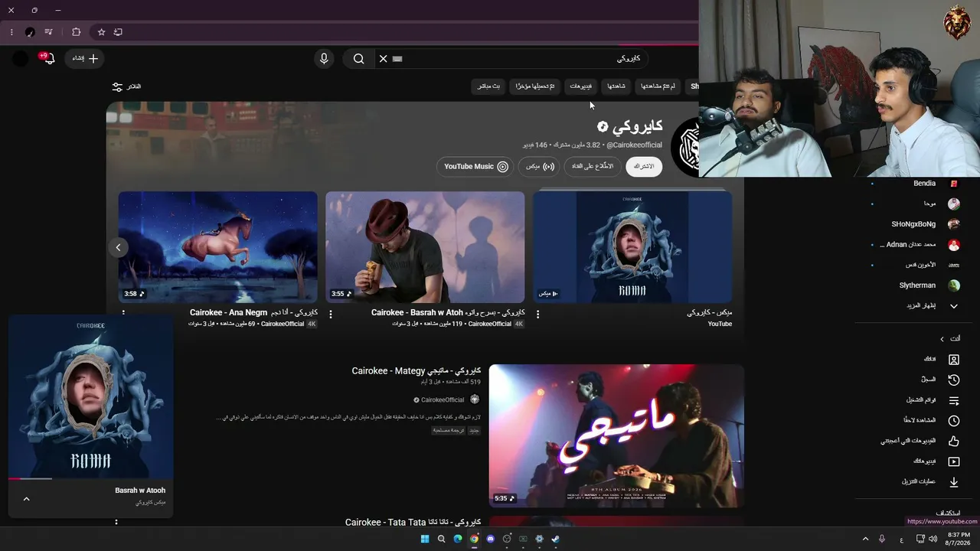Open the Chrome three-dot menu
Screen dimensions: 980x551
(11, 32)
